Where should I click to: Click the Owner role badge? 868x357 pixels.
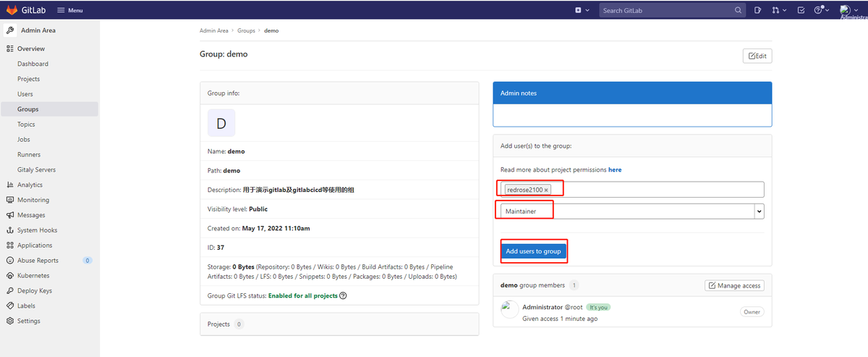pos(752,311)
